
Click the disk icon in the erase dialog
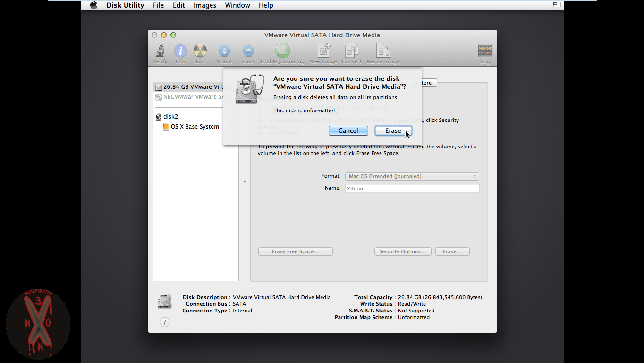[x=250, y=89]
